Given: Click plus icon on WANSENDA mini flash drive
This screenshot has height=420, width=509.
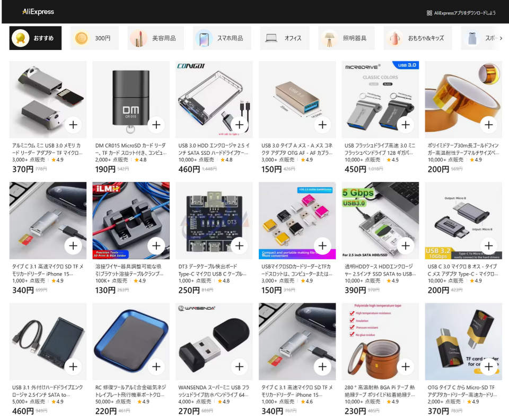Looking at the screenshot, I should click(239, 366).
